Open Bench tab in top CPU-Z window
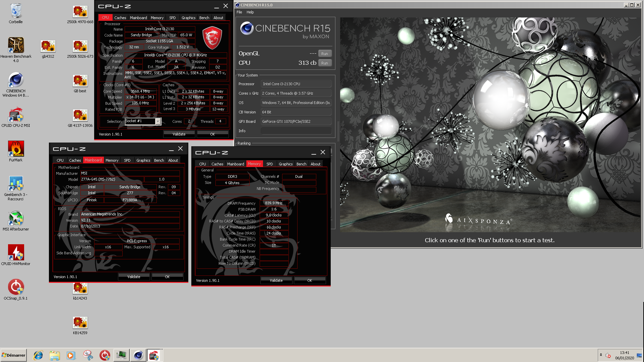The width and height of the screenshot is (644, 362). [204, 18]
